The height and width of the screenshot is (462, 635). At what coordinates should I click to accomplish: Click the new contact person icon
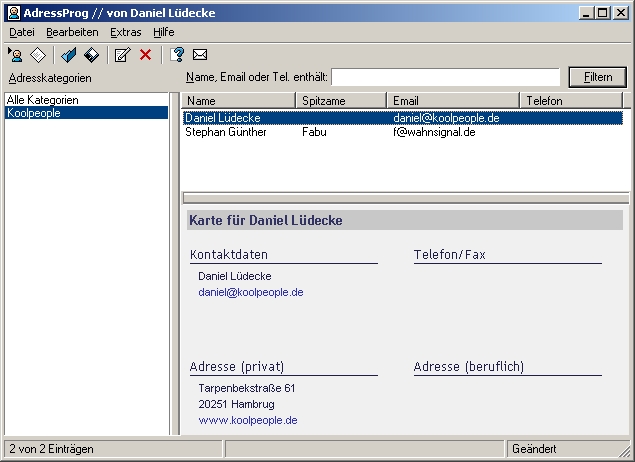point(16,55)
